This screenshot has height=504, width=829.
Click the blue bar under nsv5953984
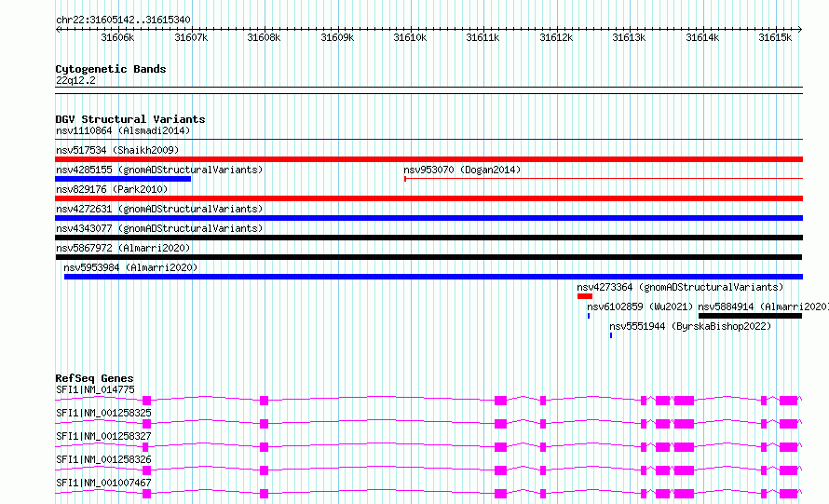[433, 277]
